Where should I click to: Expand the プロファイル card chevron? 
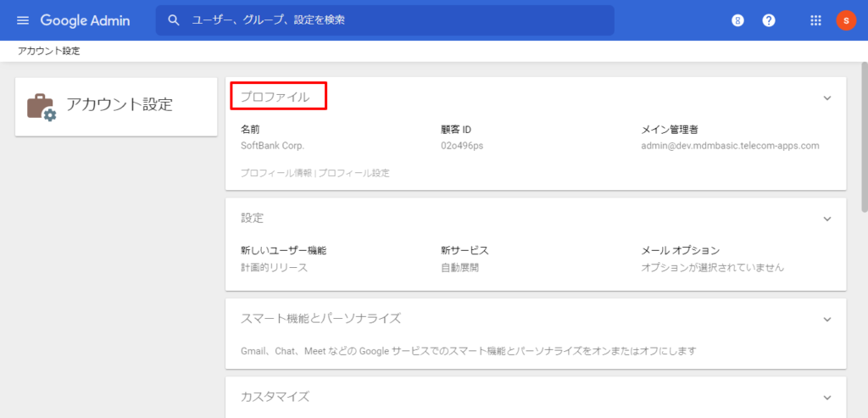(827, 98)
